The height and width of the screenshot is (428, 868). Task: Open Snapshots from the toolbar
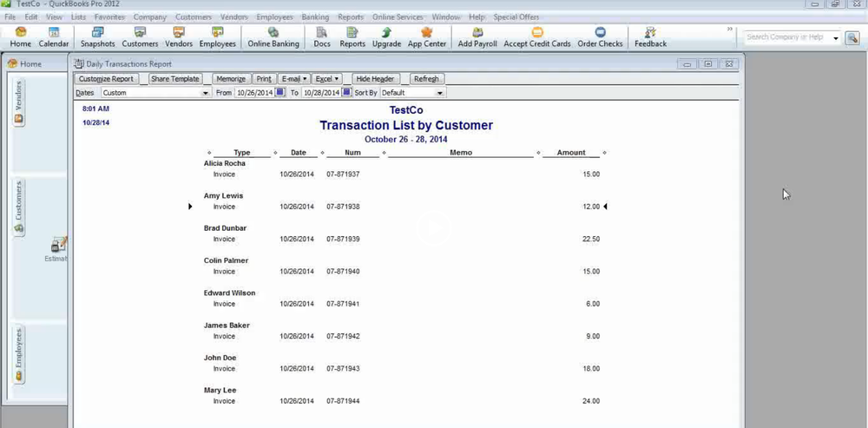pos(97,37)
